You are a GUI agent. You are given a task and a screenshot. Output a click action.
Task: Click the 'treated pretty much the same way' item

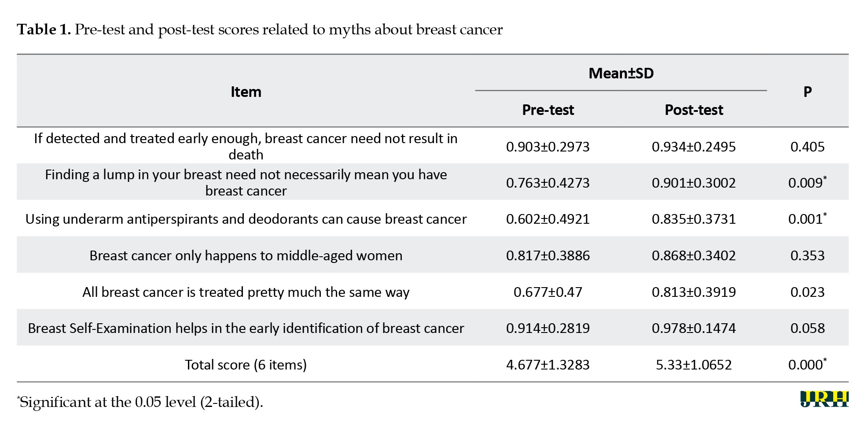(x=246, y=292)
